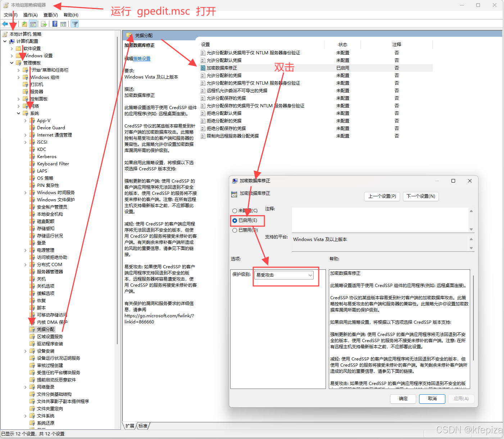This screenshot has width=504, height=439.
Task: Click the 应用(A) button
Action: [x=461, y=399]
